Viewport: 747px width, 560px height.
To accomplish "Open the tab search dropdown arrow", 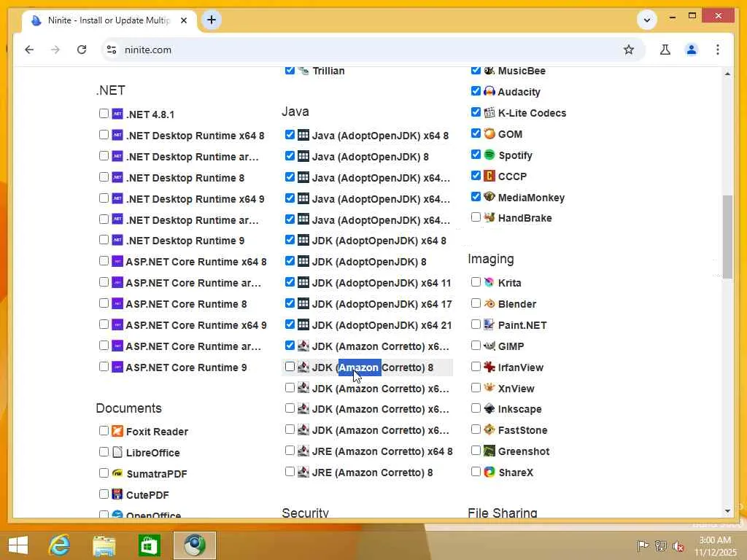I will pos(647,20).
